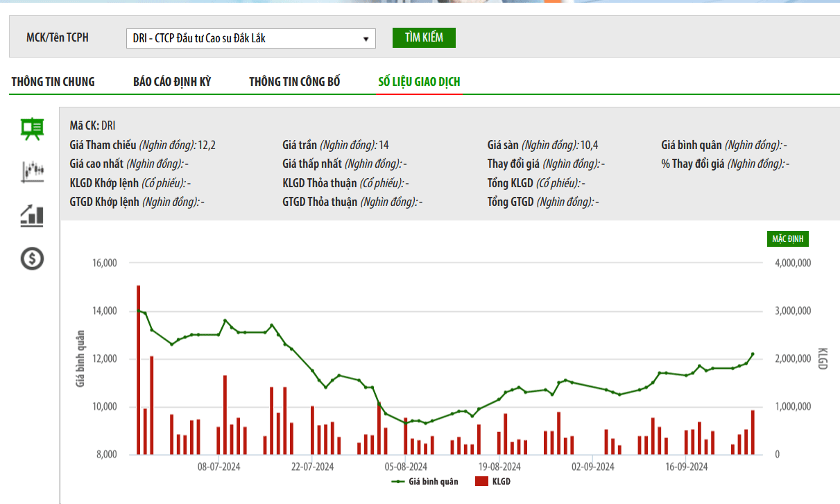Switch to the THÔNG TIN CHUNG tab
This screenshot has height=504, width=840.
pos(53,82)
